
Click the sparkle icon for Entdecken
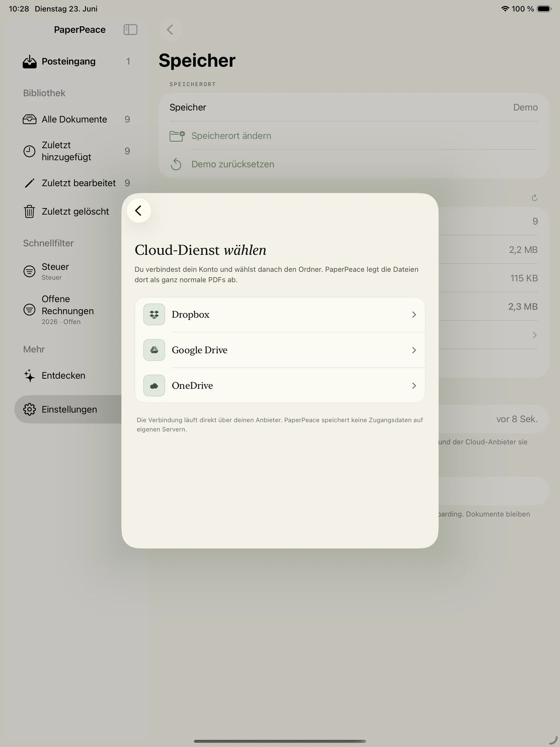point(30,375)
